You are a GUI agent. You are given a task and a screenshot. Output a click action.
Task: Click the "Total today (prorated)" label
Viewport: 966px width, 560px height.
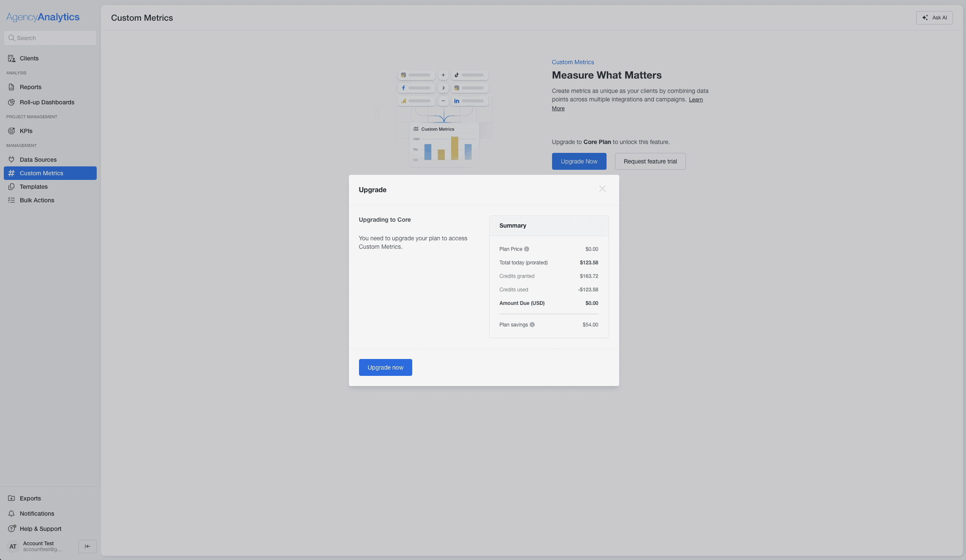tap(523, 263)
